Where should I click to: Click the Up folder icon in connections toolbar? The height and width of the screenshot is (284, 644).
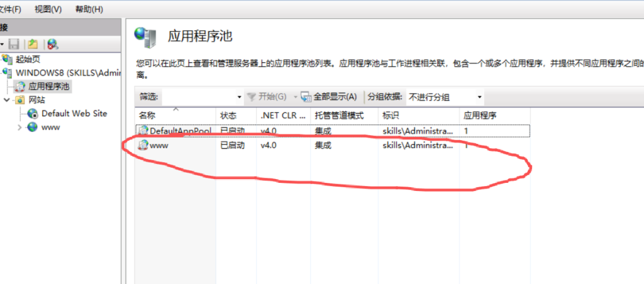[33, 44]
